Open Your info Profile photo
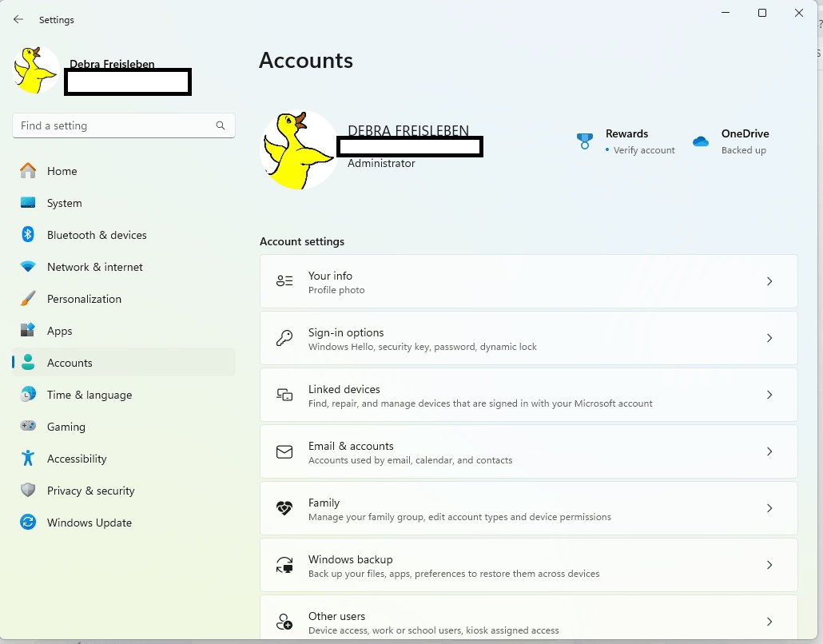The image size is (823, 644). click(x=528, y=281)
